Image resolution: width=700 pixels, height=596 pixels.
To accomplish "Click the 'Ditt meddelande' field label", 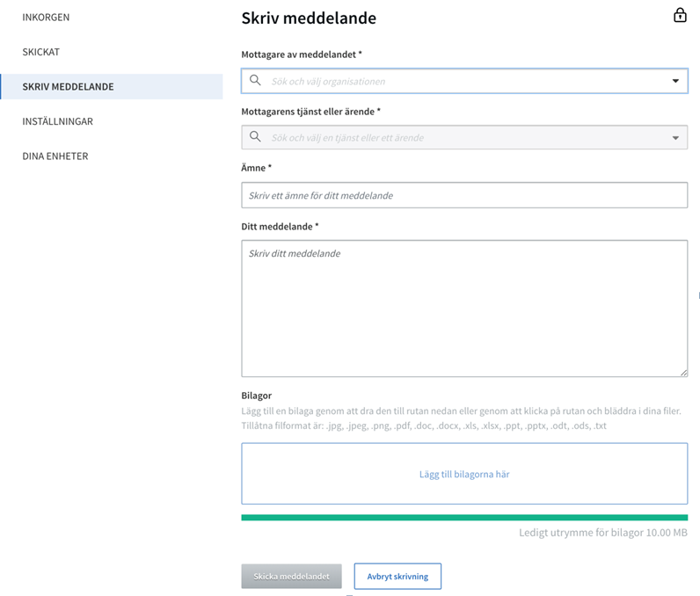I will tap(280, 226).
